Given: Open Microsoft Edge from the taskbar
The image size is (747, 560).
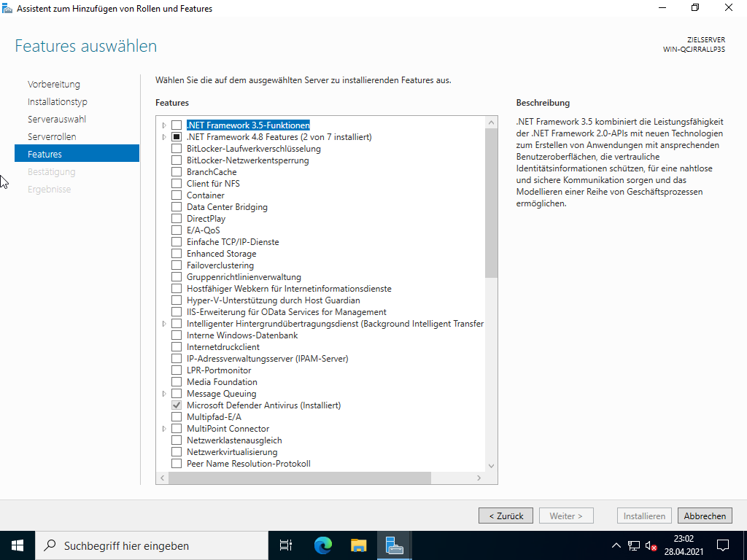Looking at the screenshot, I should [x=322, y=545].
